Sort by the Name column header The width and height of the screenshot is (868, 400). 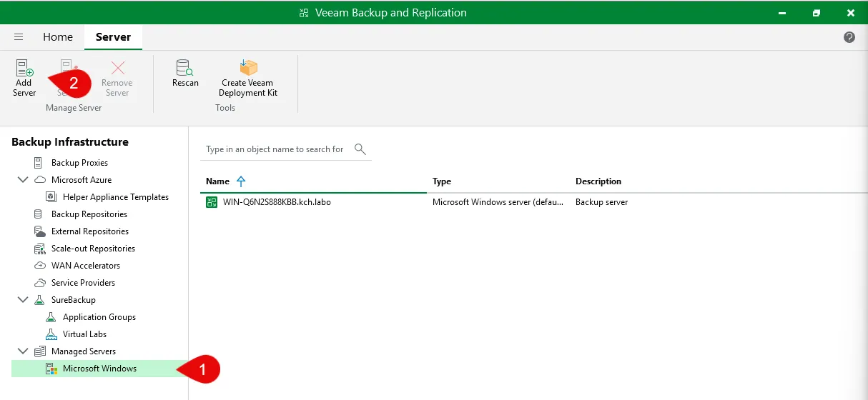coord(218,181)
